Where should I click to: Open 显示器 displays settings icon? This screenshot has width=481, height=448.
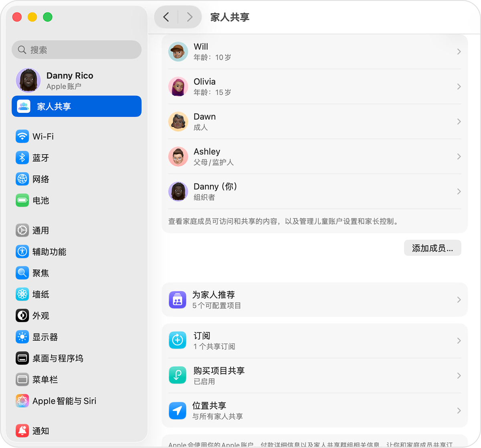pos(22,337)
